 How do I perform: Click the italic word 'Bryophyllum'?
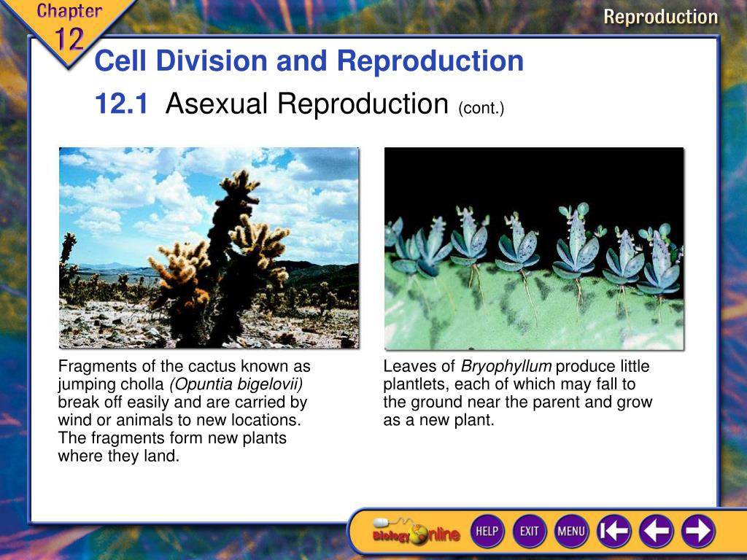click(506, 366)
